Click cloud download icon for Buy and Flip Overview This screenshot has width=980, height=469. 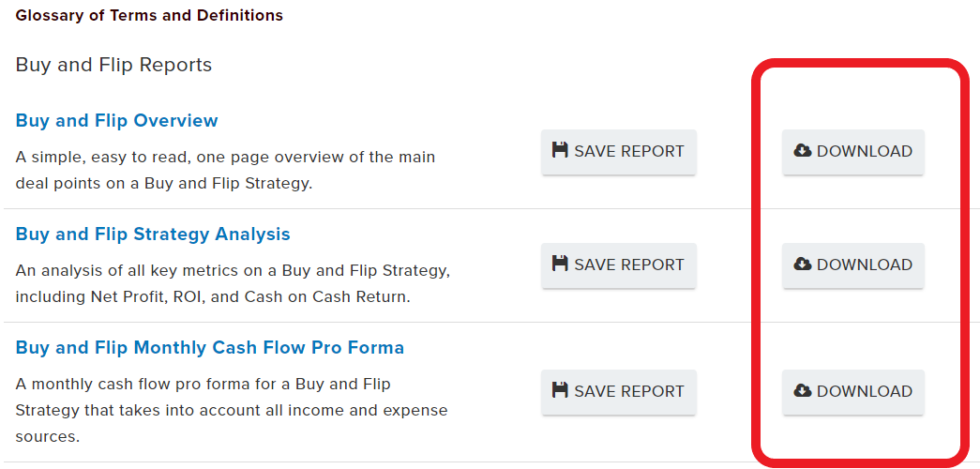click(x=803, y=151)
